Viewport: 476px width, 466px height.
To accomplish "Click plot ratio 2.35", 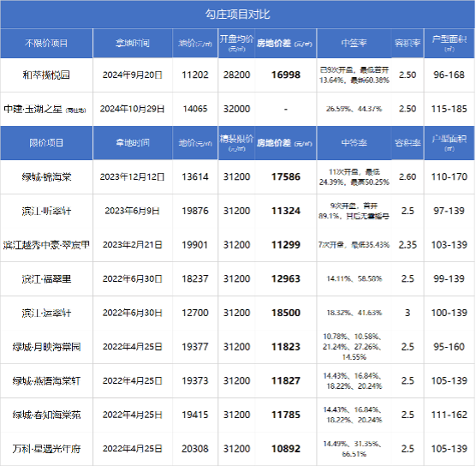I will click(x=408, y=245).
